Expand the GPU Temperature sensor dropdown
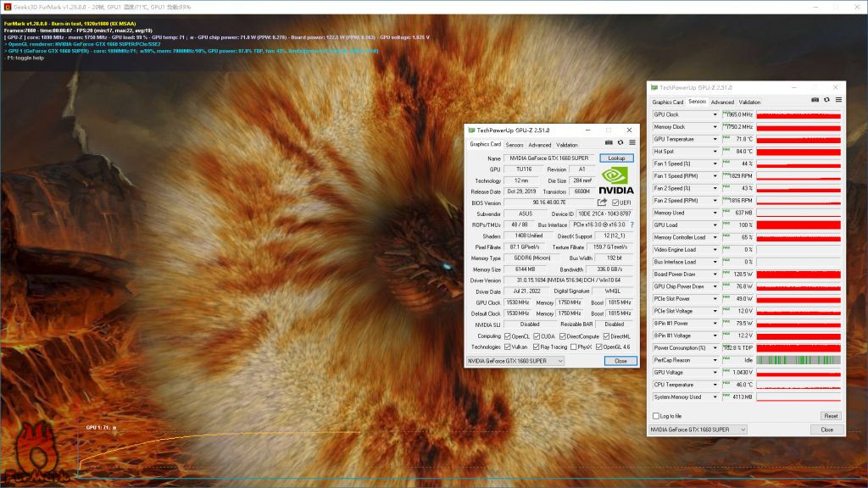This screenshot has height=488, width=868. (715, 139)
